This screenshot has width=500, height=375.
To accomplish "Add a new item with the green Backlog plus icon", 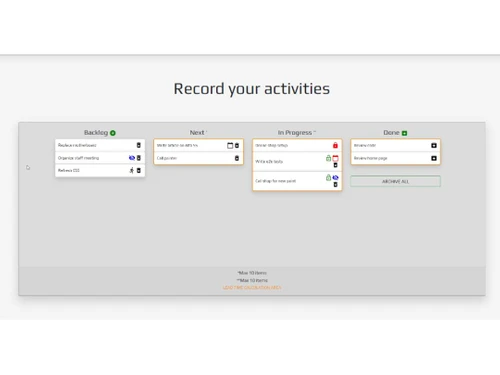I will 113,133.
